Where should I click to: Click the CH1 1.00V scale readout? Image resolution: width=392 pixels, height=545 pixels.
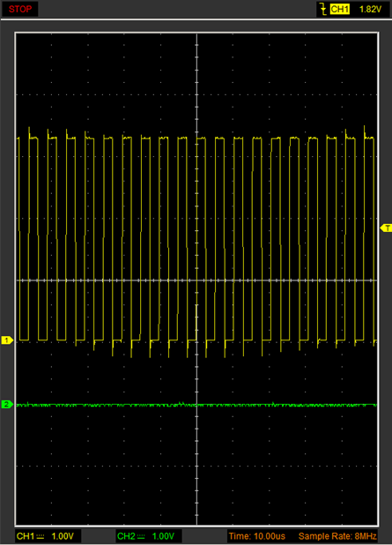pyautogui.click(x=46, y=536)
